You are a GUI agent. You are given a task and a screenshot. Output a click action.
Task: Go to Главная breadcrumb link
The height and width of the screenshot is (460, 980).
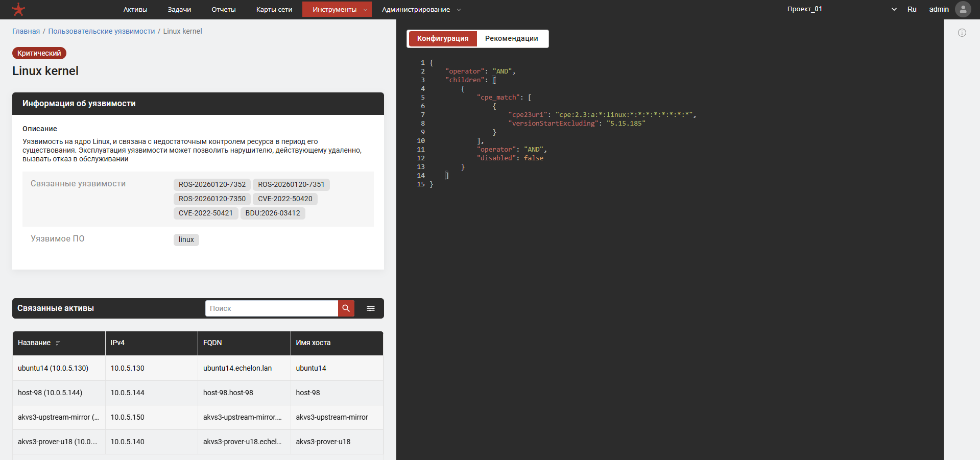pyautogui.click(x=26, y=31)
